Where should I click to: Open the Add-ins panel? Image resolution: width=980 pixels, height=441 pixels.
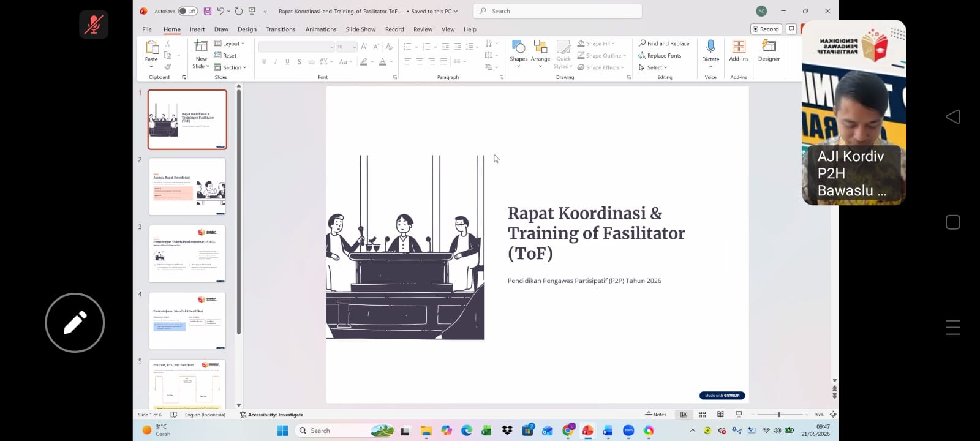pyautogui.click(x=739, y=51)
